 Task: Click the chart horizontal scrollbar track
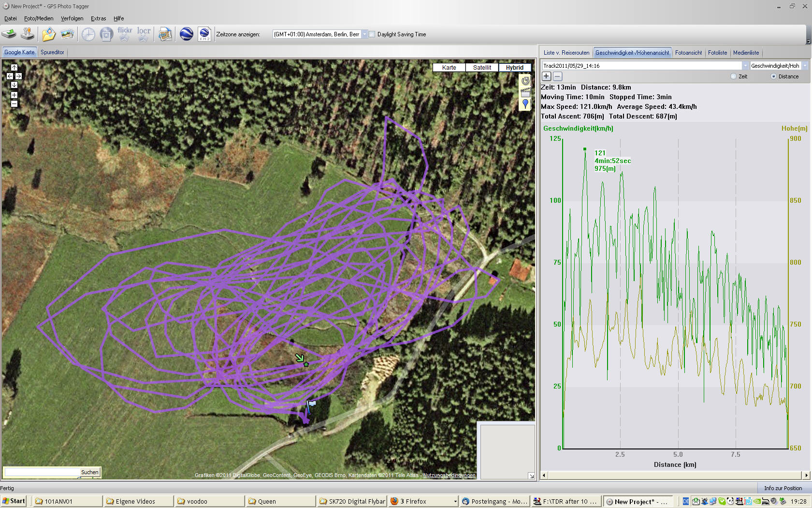point(675,475)
